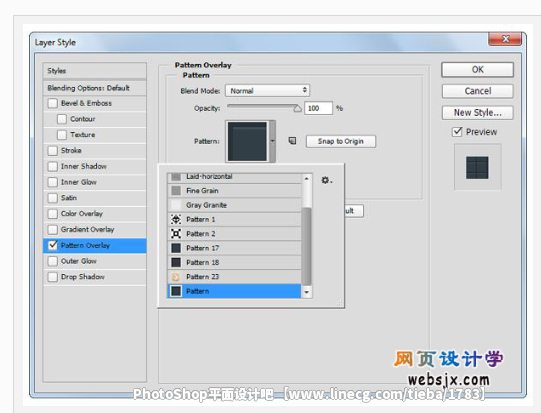
Task: Select the Laid-horizontal pattern row
Action: click(235, 177)
